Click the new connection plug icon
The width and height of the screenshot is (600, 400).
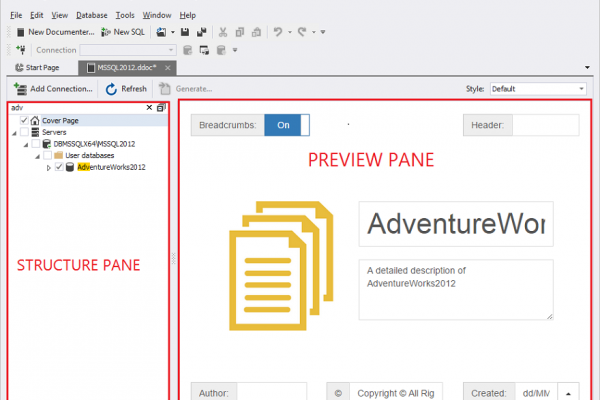click(21, 50)
